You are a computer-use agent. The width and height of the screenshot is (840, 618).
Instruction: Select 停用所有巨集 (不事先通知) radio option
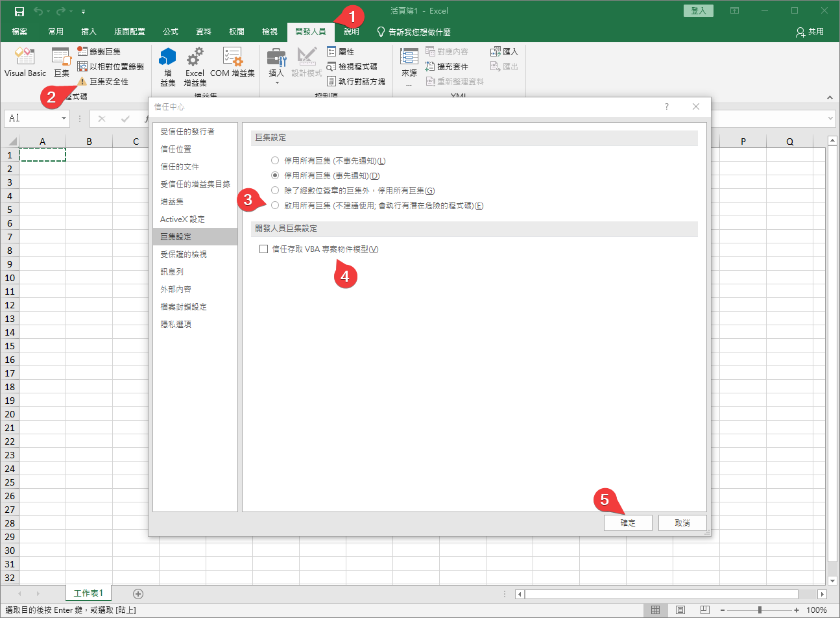coord(275,161)
